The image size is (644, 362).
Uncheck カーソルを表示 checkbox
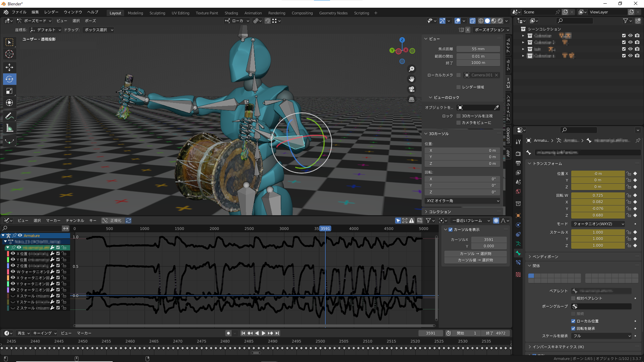[x=450, y=230]
